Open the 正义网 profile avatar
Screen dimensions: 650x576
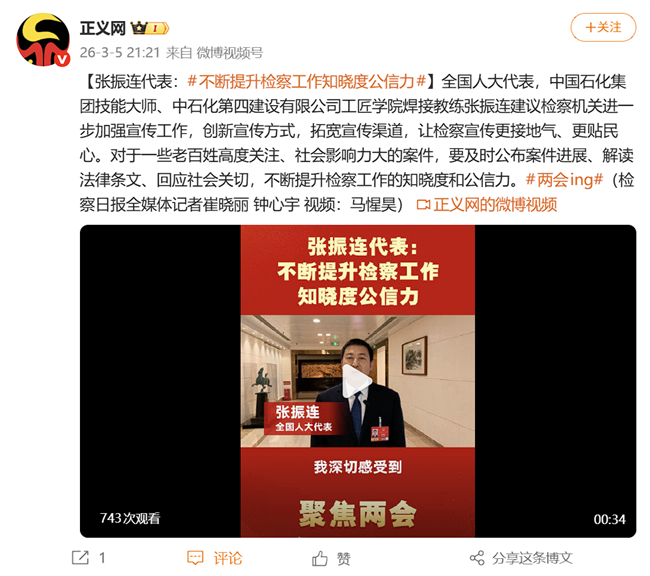(43, 40)
